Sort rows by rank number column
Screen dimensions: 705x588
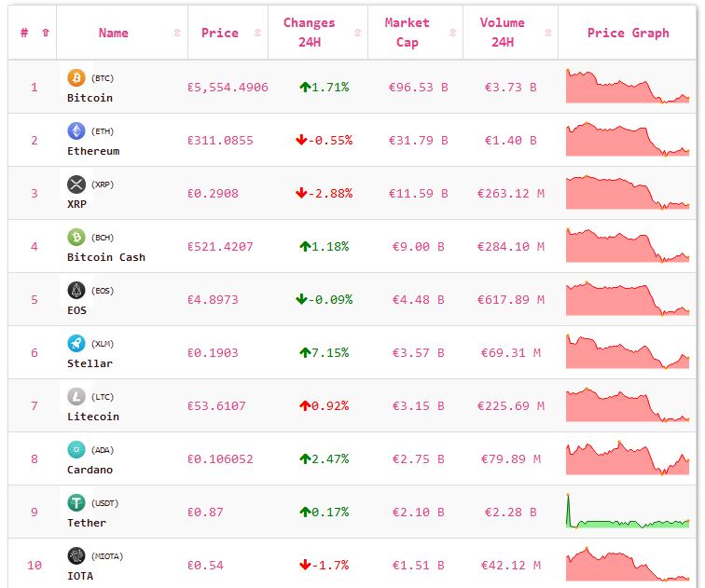click(45, 33)
